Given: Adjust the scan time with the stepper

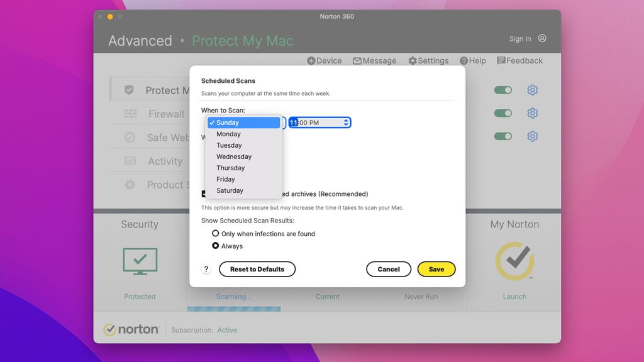Looking at the screenshot, I should click(347, 123).
